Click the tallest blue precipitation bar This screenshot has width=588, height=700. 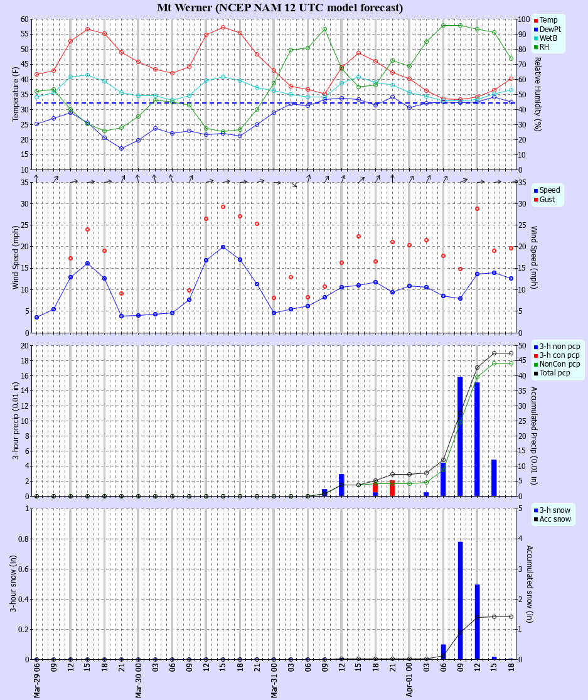click(x=459, y=433)
